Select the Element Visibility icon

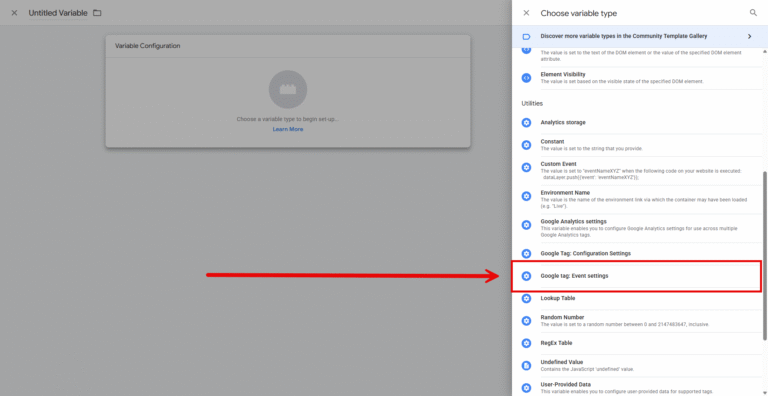click(x=526, y=77)
